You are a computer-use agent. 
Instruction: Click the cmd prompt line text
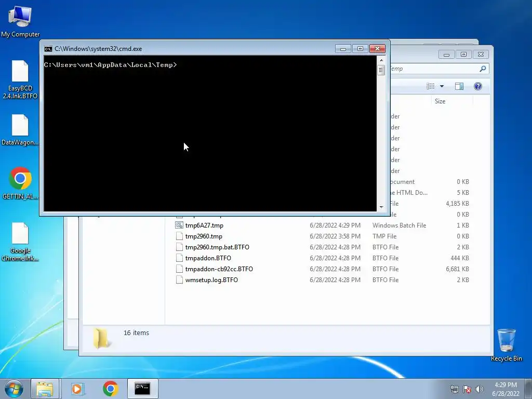pyautogui.click(x=110, y=65)
